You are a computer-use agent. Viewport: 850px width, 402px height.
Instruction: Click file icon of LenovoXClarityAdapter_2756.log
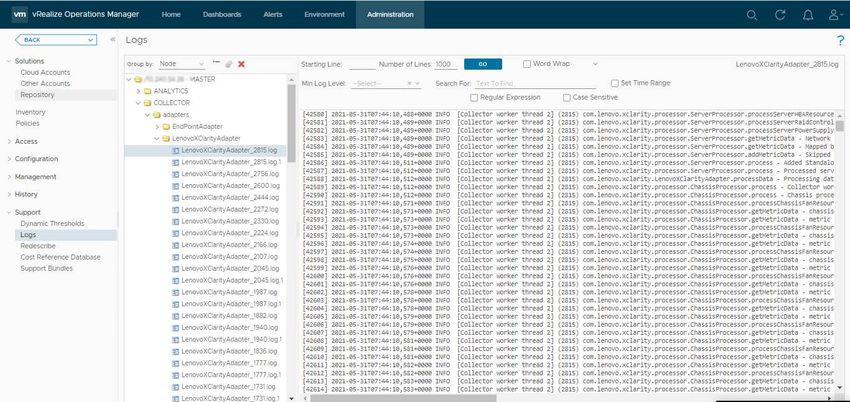tap(175, 174)
